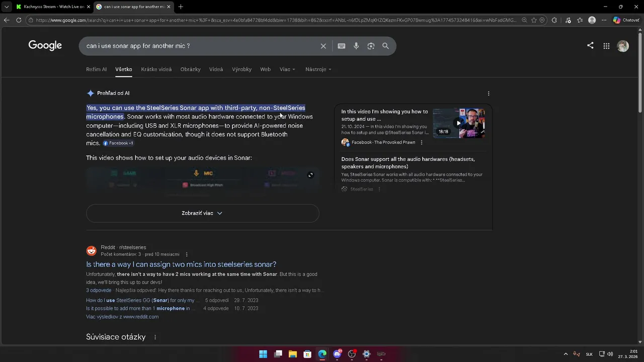Screen dimensions: 644x362
Task: Open options for the Reddit result
Action: (x=187, y=254)
